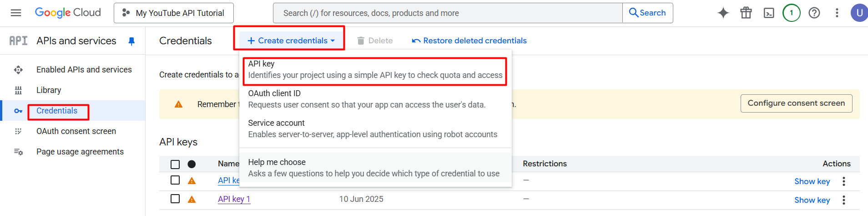Open the help question mark icon
This screenshot has height=216, width=868.
point(814,13)
